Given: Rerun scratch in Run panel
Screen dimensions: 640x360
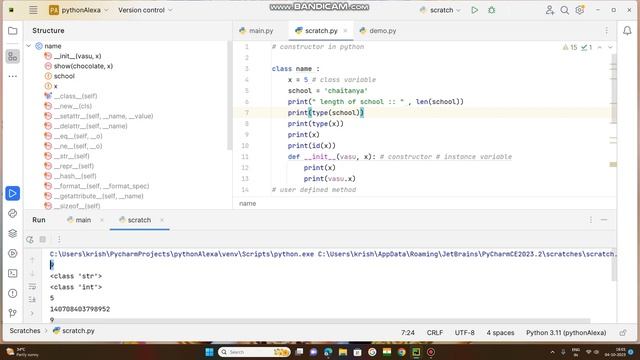Looking at the screenshot, I should click(x=30, y=240).
